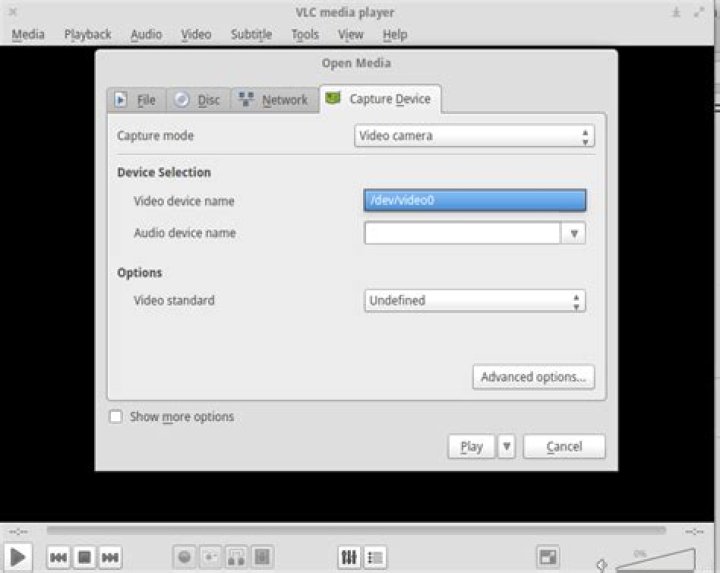Click the next track button
Screen dimensions: 720x573
[110, 557]
